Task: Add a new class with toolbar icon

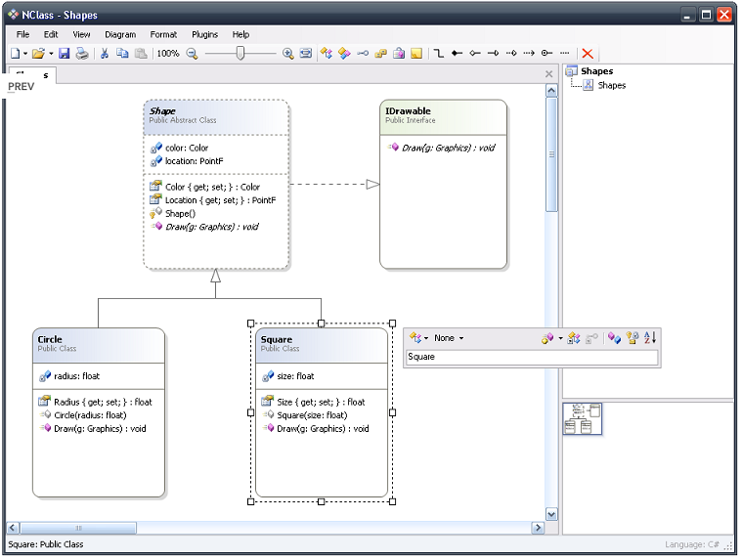Action: [327, 54]
